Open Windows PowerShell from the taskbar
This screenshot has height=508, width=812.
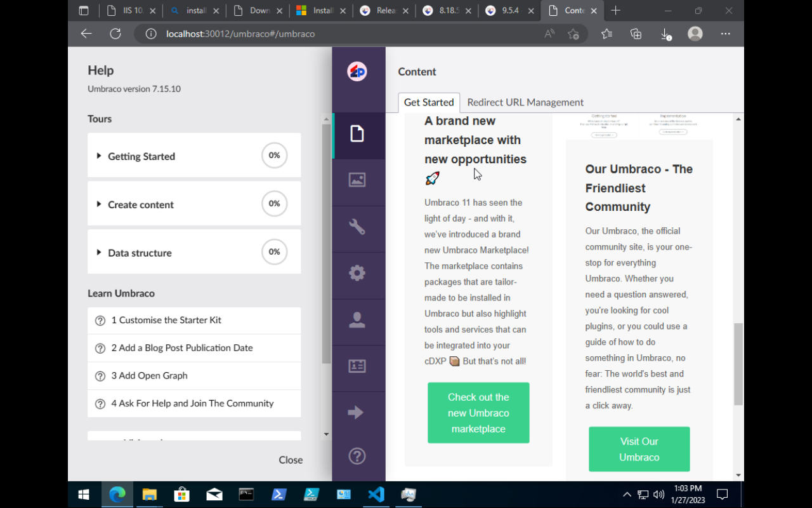click(x=279, y=494)
